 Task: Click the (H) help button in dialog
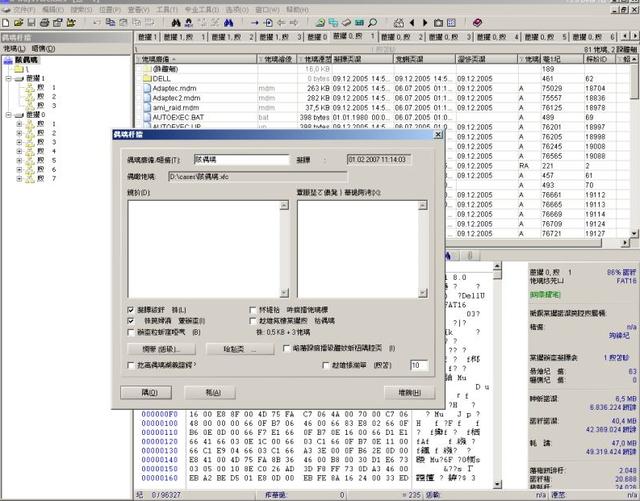[409, 393]
